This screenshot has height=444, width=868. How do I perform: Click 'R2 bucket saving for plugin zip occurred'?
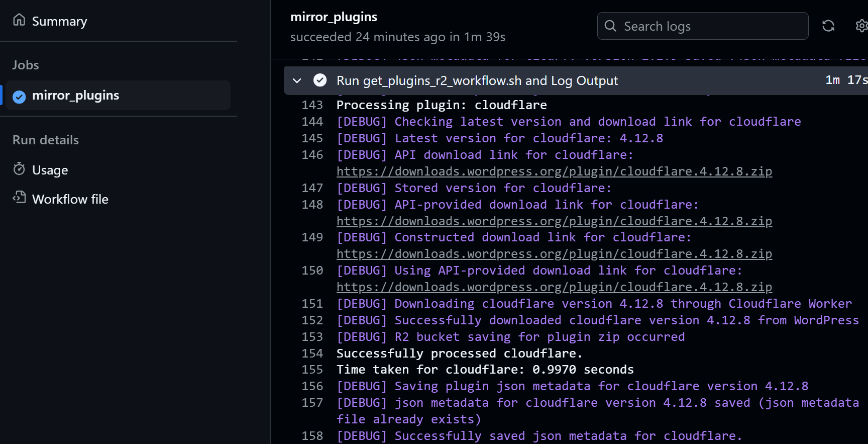(539, 337)
